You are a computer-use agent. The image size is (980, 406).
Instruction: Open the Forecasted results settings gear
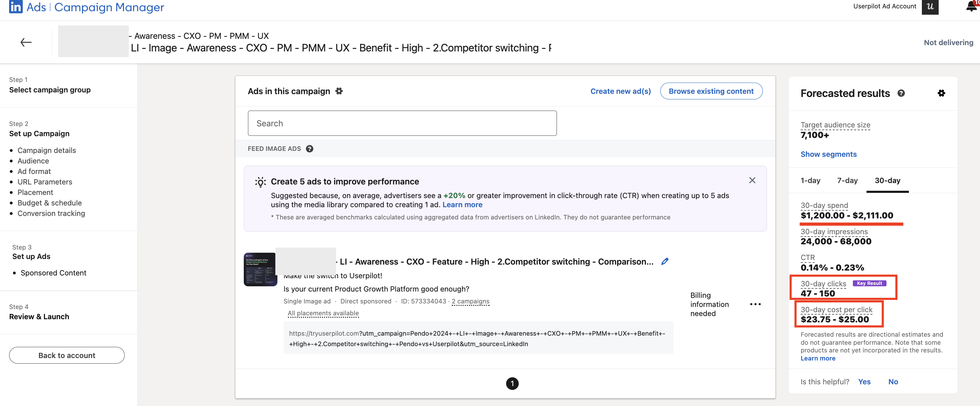941,93
